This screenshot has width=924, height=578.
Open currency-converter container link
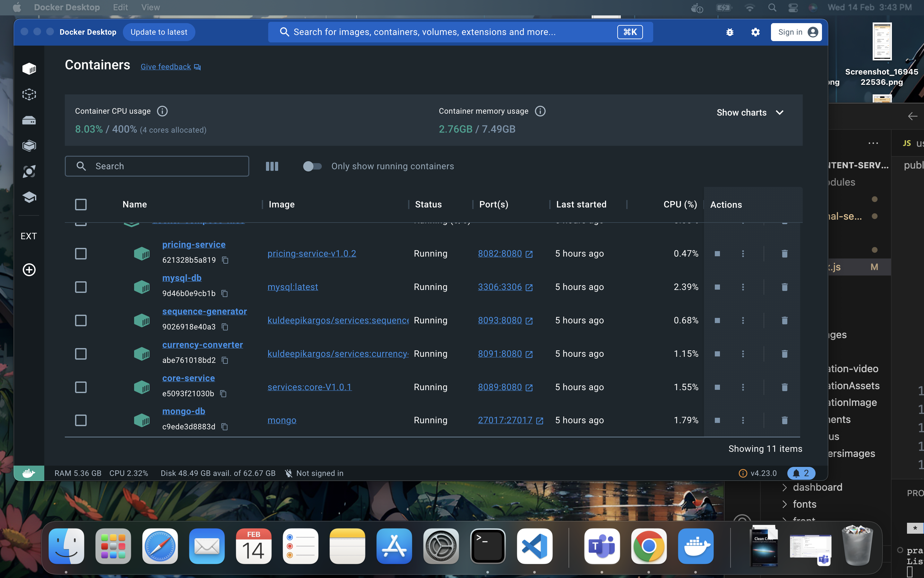pyautogui.click(x=202, y=345)
